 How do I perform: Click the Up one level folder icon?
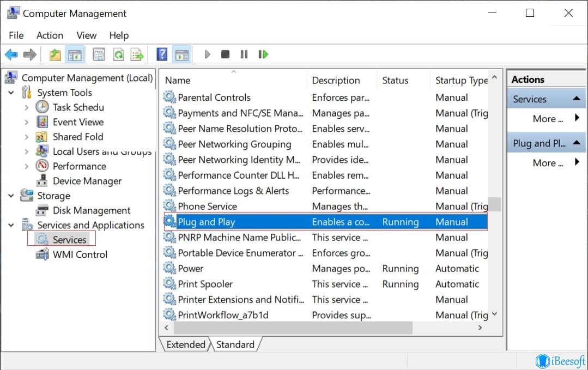pos(55,54)
